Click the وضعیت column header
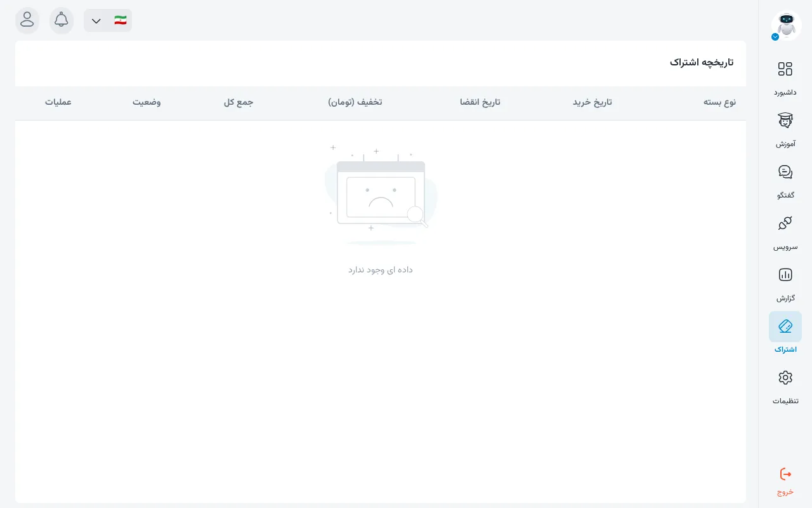The width and height of the screenshot is (812, 508). (x=147, y=102)
